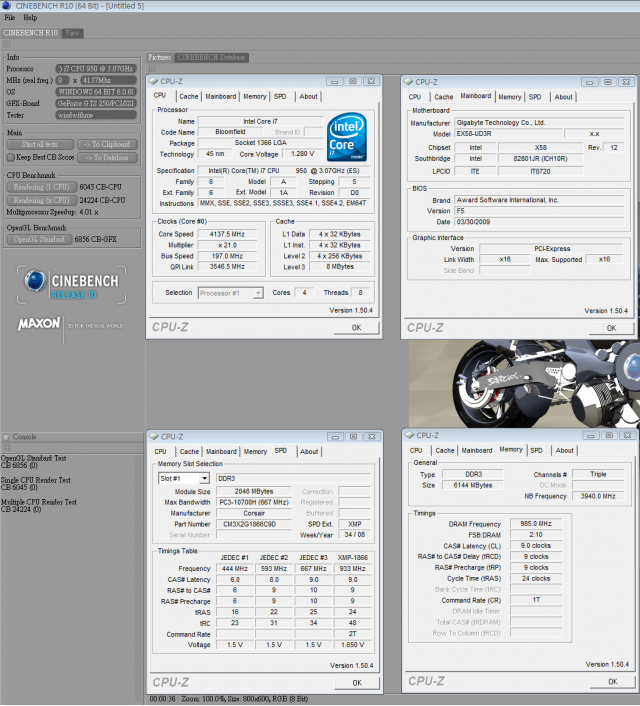Click the CINEBENCH Release 10 logo

click(71, 285)
